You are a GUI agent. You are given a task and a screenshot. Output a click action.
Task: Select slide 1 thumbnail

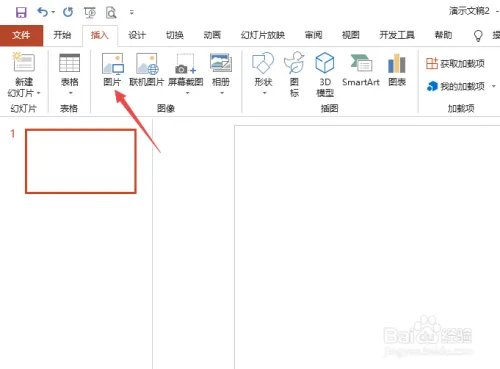[x=81, y=161]
